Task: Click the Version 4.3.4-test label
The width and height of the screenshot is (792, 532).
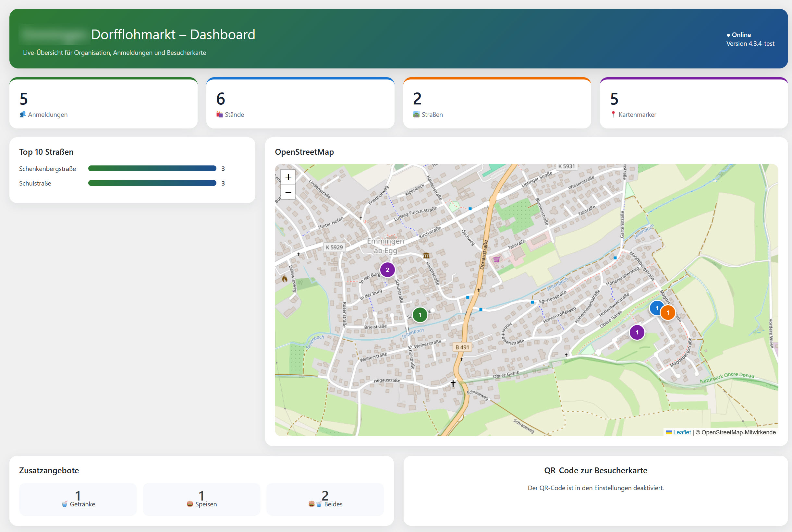Action: coord(750,44)
